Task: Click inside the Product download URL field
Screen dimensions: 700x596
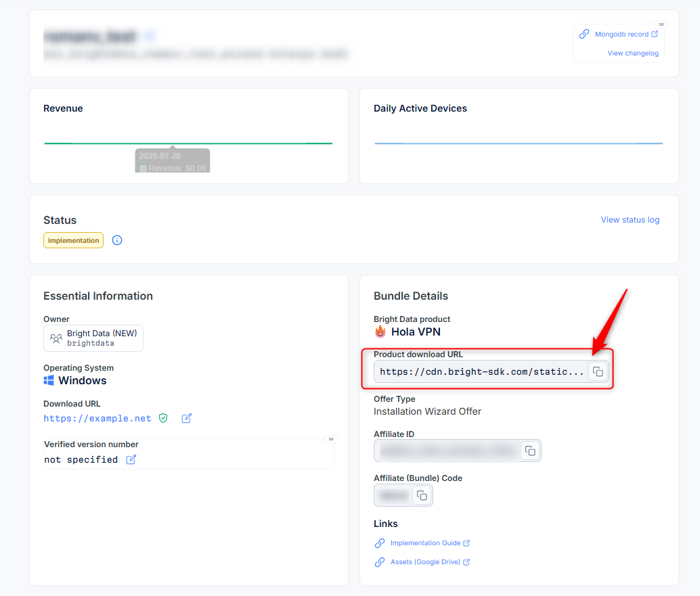Action: [x=481, y=371]
